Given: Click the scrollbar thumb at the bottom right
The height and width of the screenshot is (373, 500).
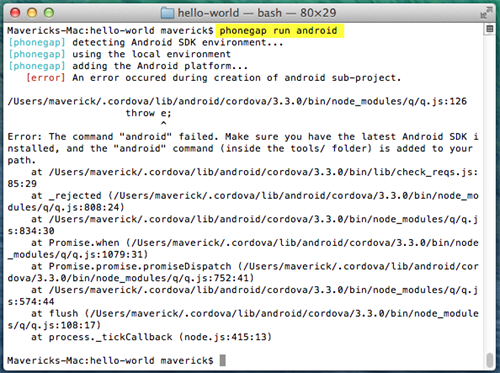Looking at the screenshot, I should tap(489, 360).
